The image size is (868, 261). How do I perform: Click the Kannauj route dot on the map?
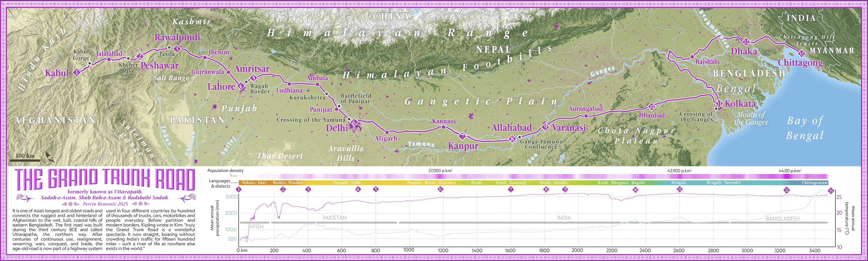[x=443, y=127]
